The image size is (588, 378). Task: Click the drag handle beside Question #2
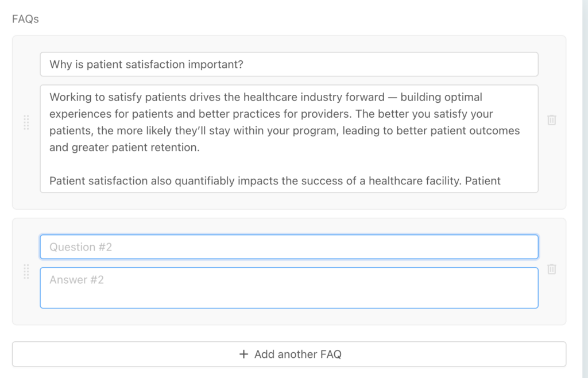(x=26, y=272)
